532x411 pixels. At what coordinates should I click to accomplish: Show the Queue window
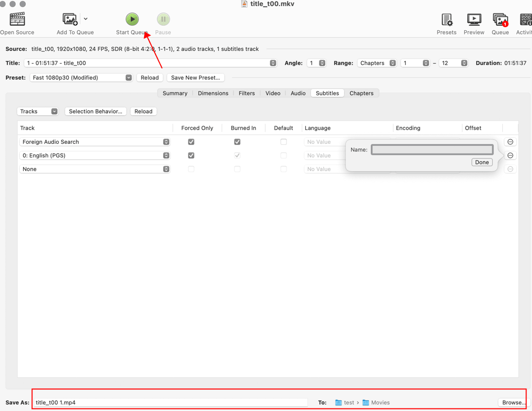(500, 20)
